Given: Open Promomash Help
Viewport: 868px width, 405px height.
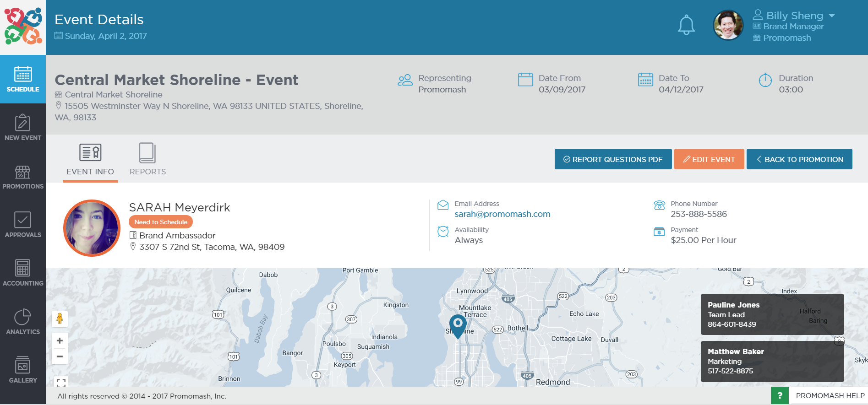Looking at the screenshot, I should coord(830,396).
